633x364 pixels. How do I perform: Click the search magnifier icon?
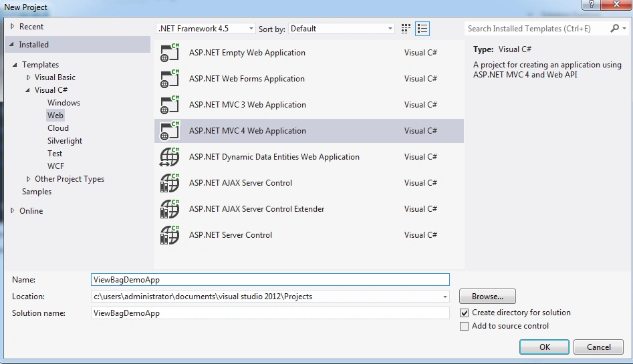(x=614, y=28)
